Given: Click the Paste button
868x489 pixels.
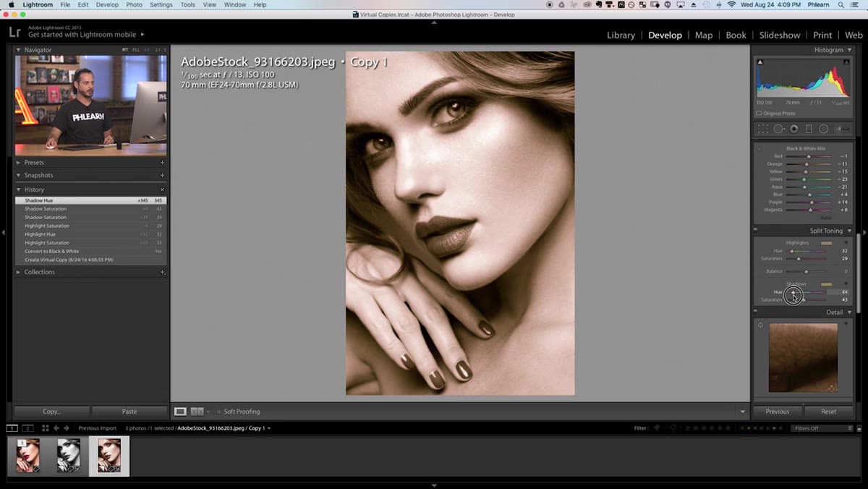Looking at the screenshot, I should pyautogui.click(x=129, y=412).
